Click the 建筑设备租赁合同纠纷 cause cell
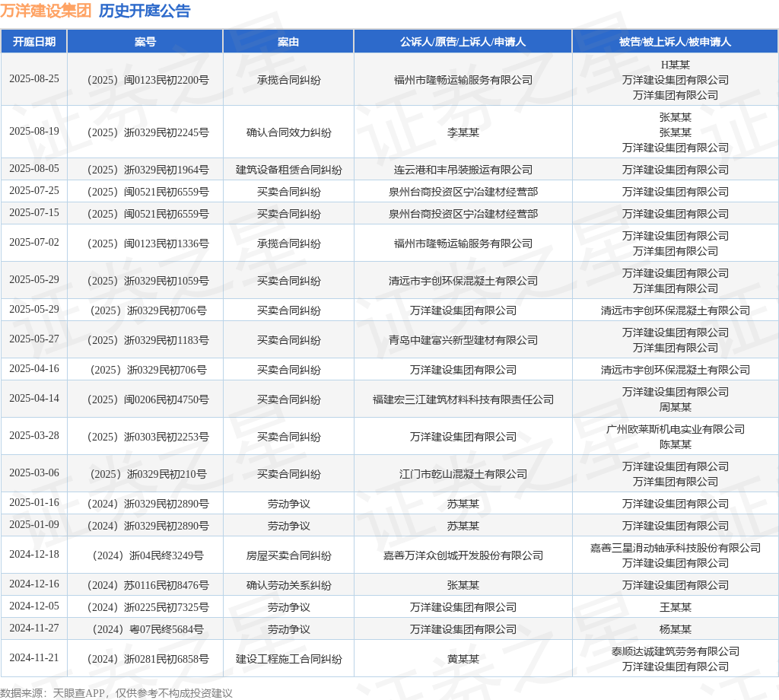The width and height of the screenshot is (779, 700). pos(288,170)
